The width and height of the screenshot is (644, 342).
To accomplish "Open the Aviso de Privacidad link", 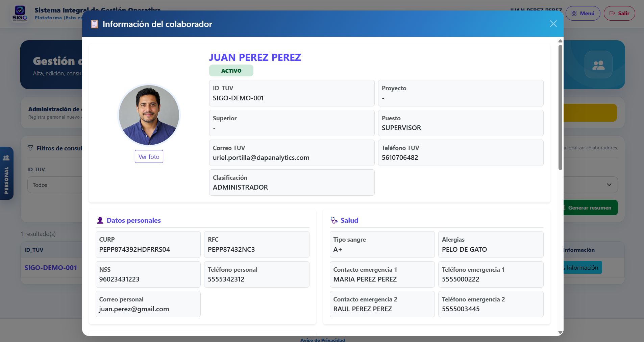I will [x=323, y=340].
